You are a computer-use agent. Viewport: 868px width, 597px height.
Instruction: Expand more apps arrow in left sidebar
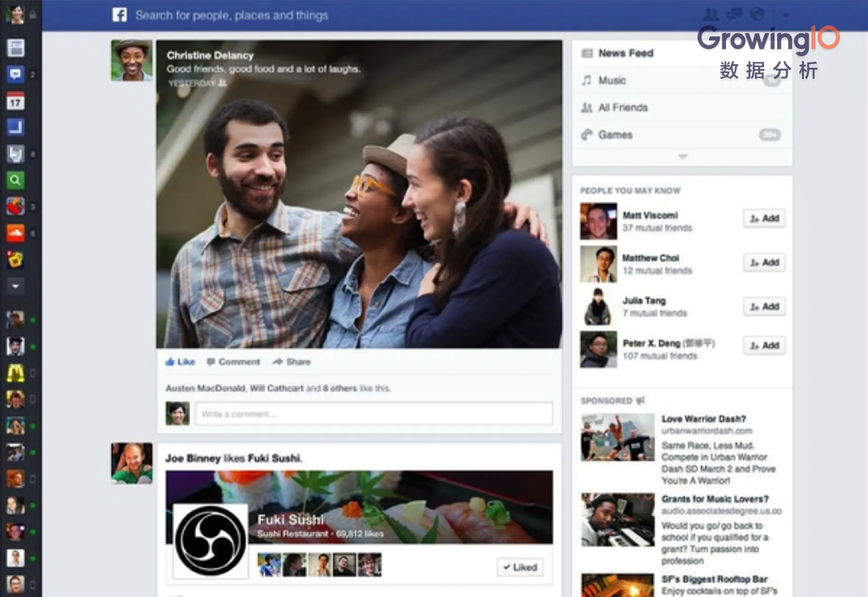(x=15, y=286)
